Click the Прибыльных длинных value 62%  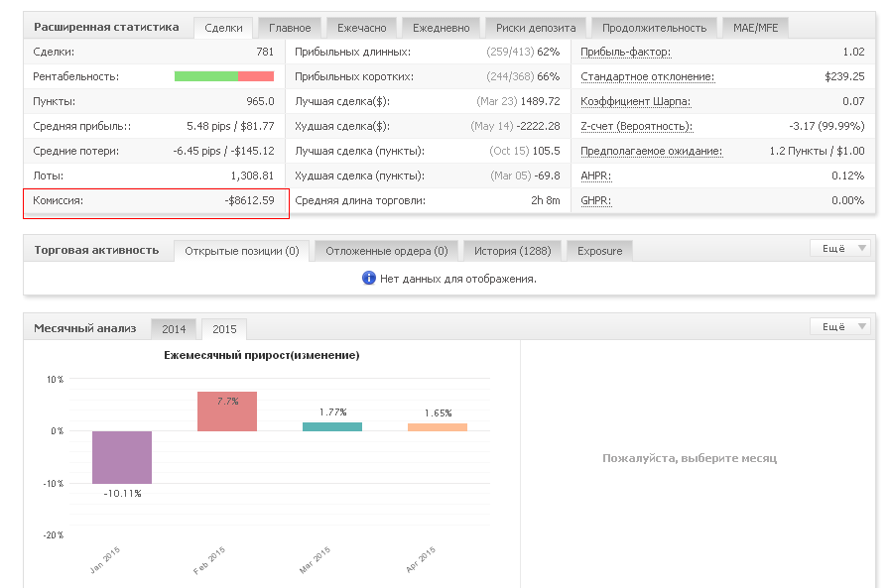click(549, 53)
